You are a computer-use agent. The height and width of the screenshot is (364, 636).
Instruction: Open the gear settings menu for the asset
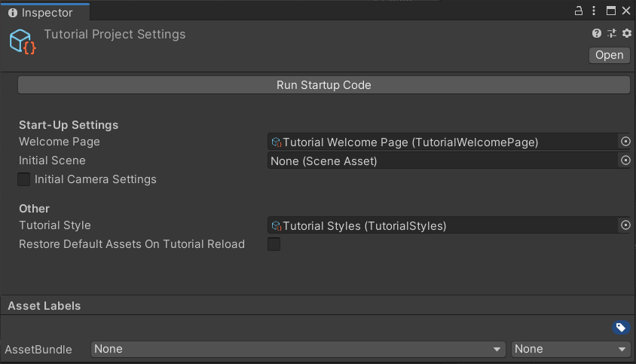tap(626, 33)
